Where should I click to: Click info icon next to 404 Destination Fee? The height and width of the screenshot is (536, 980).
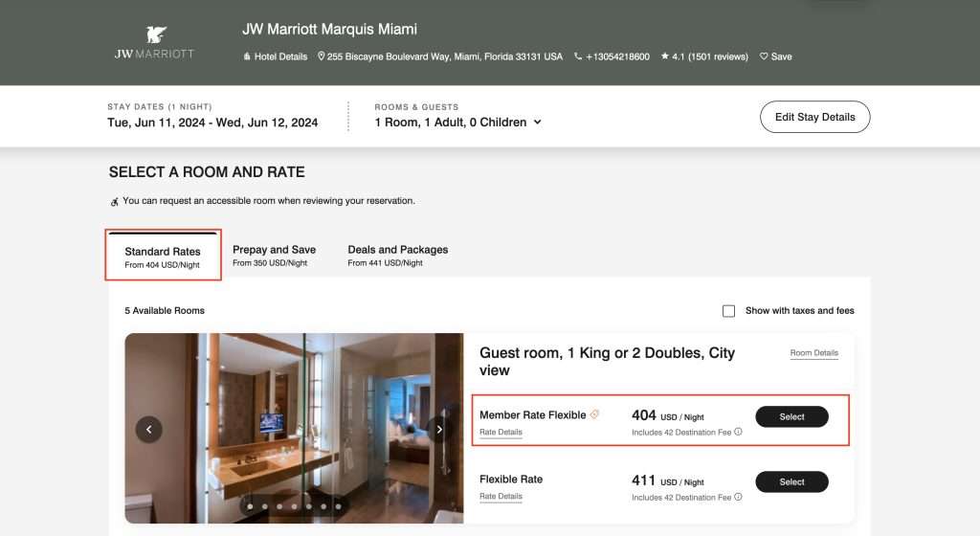[x=738, y=432]
